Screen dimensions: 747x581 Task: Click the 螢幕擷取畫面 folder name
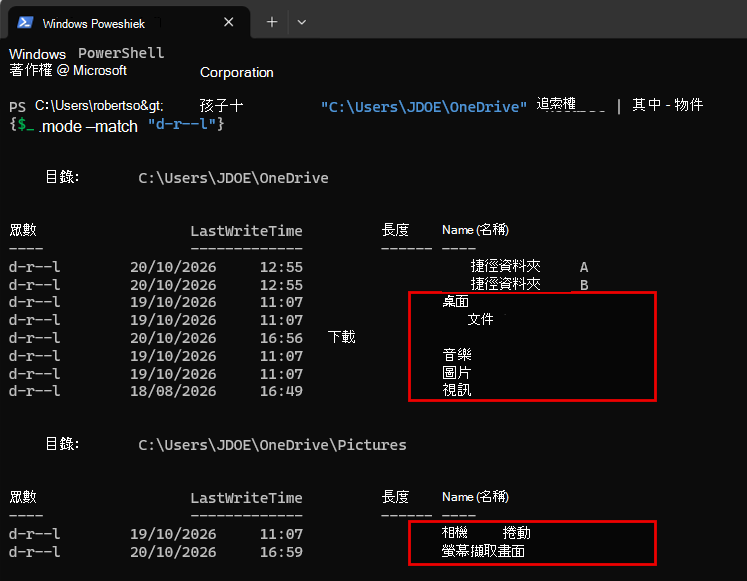(483, 551)
